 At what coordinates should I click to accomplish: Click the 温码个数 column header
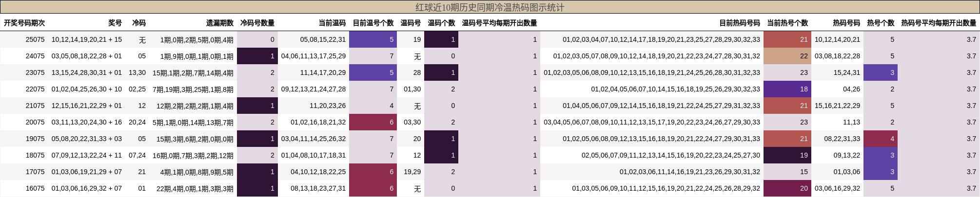click(441, 23)
